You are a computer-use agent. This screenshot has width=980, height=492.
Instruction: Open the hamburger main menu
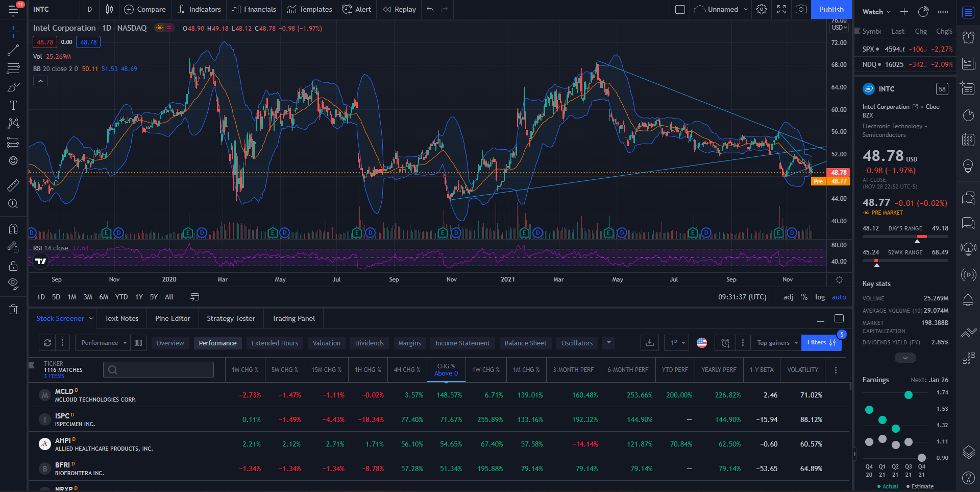(x=13, y=9)
